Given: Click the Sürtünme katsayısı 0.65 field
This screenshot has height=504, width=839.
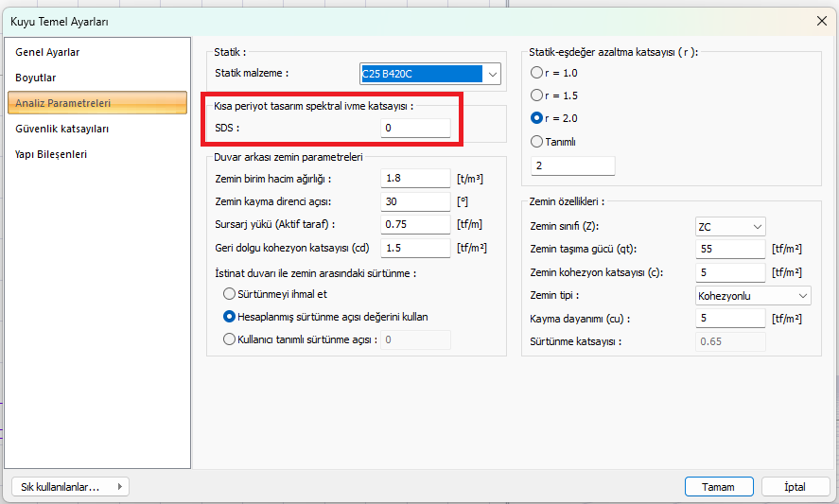Looking at the screenshot, I should click(x=730, y=341).
